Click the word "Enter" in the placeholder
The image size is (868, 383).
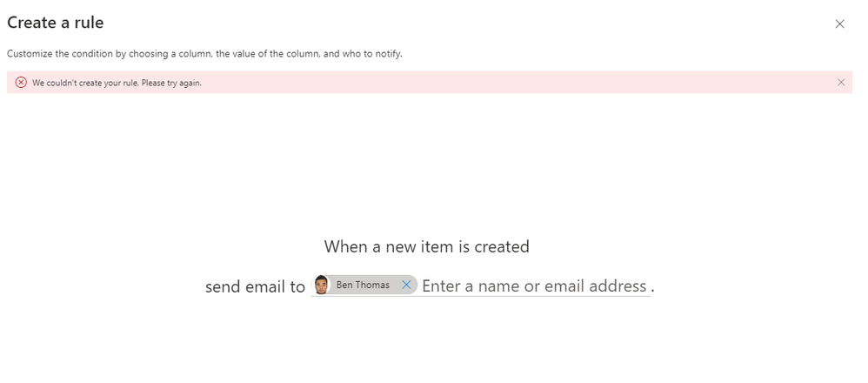coord(441,286)
